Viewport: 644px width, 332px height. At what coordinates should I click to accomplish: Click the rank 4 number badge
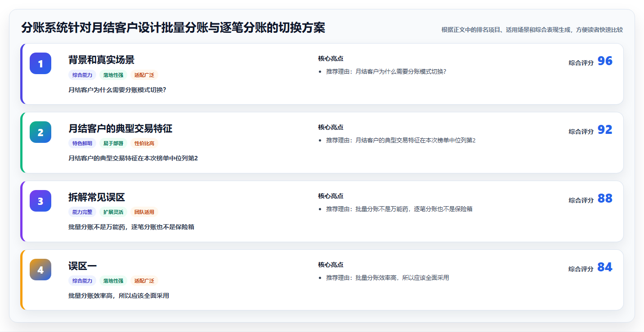tap(40, 270)
